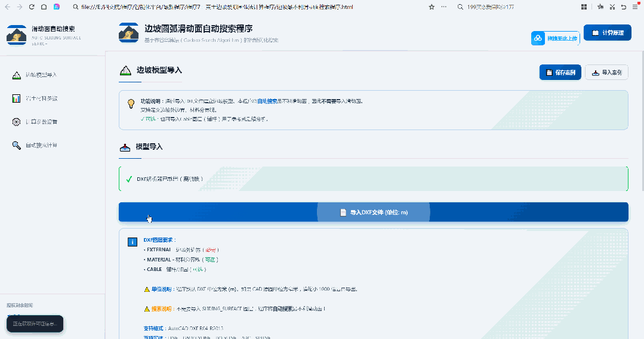The width and height of the screenshot is (644, 339).
Task: Click the MATERIAL layer requirement line
Action: (x=181, y=259)
